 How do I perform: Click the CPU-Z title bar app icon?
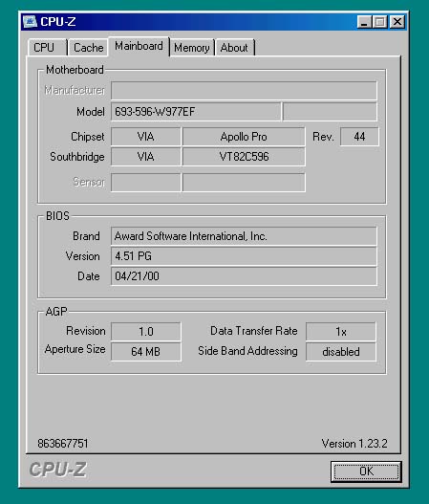click(x=30, y=22)
